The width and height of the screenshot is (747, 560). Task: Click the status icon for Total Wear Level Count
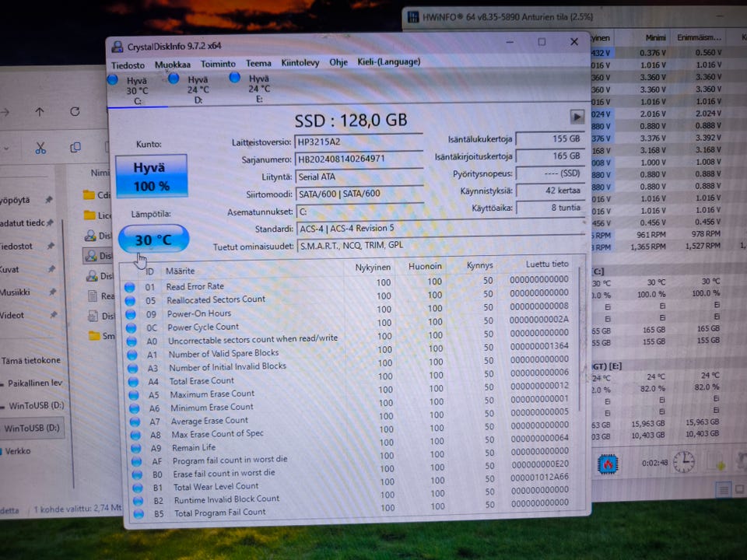coord(138,488)
